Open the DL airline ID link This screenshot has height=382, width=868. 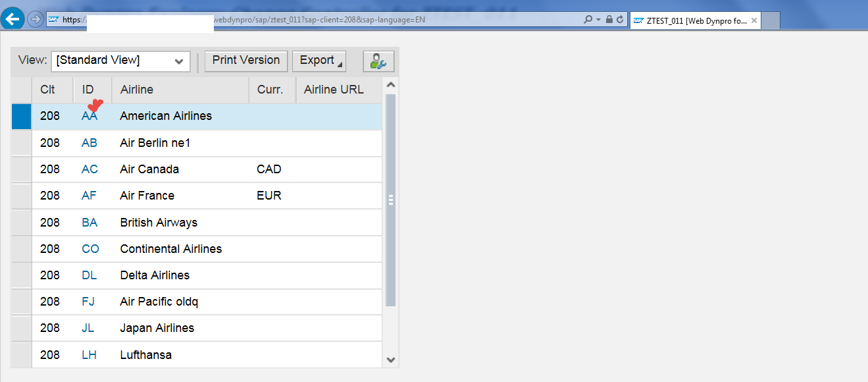[x=89, y=275]
